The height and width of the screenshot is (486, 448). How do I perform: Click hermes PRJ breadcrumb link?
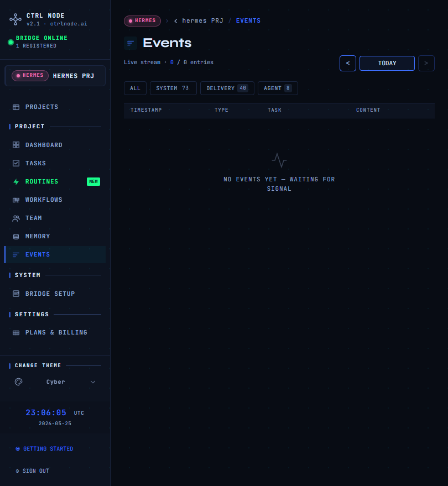coord(202,21)
